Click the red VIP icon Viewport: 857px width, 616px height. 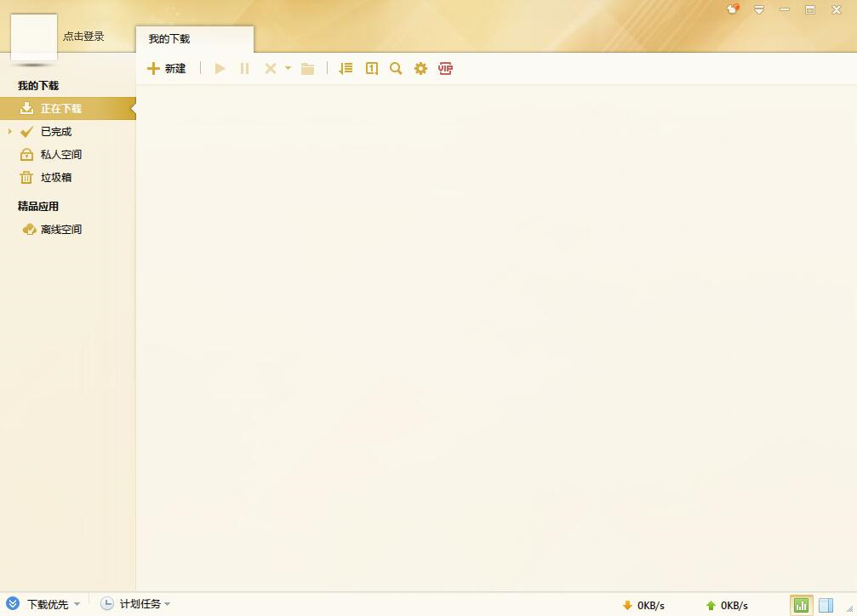click(445, 68)
